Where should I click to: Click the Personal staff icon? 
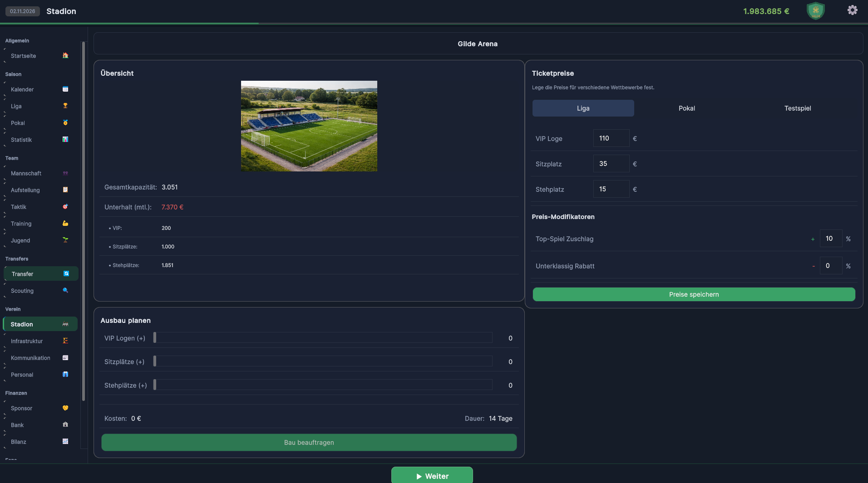click(x=65, y=374)
